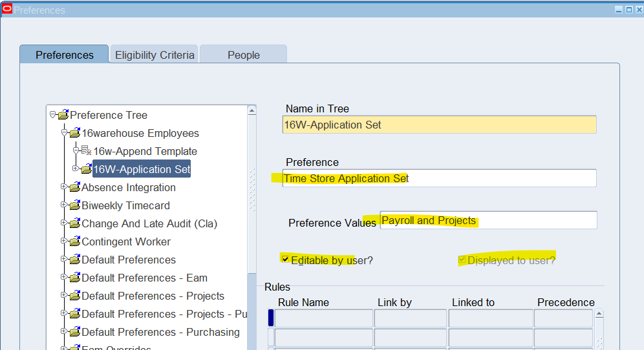The image size is (644, 350).
Task: Expand the 16W-Application Set tree node
Action: click(x=76, y=169)
